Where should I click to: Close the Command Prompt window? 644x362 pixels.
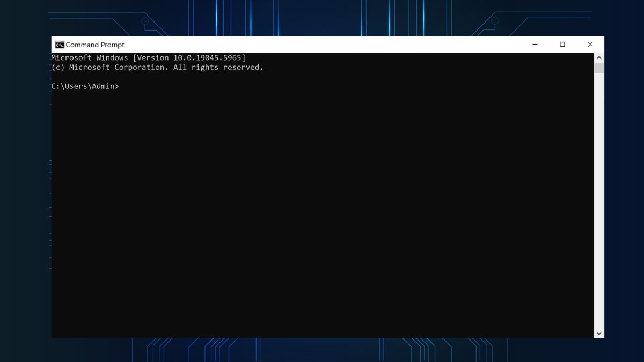(590, 45)
